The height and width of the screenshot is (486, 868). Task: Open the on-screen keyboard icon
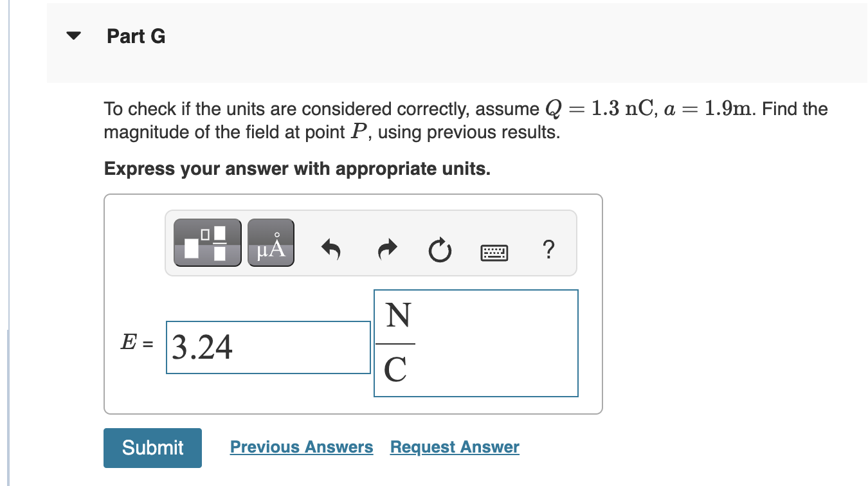click(x=494, y=252)
